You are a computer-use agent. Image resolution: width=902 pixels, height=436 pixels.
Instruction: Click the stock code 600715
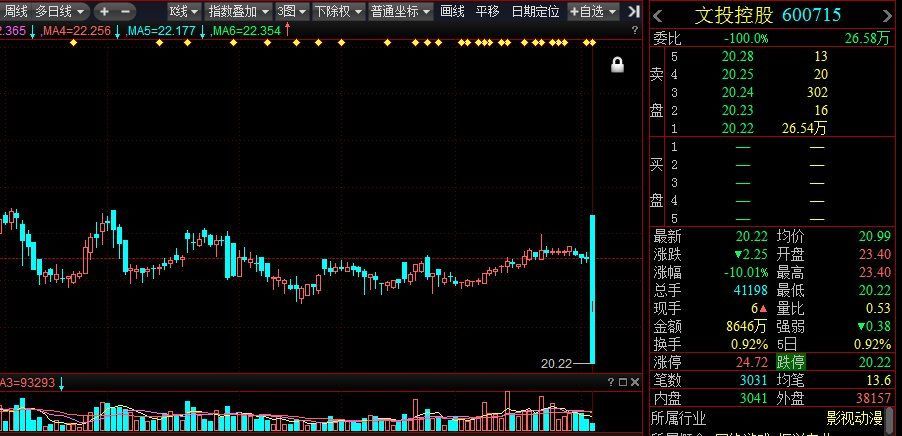tap(813, 16)
